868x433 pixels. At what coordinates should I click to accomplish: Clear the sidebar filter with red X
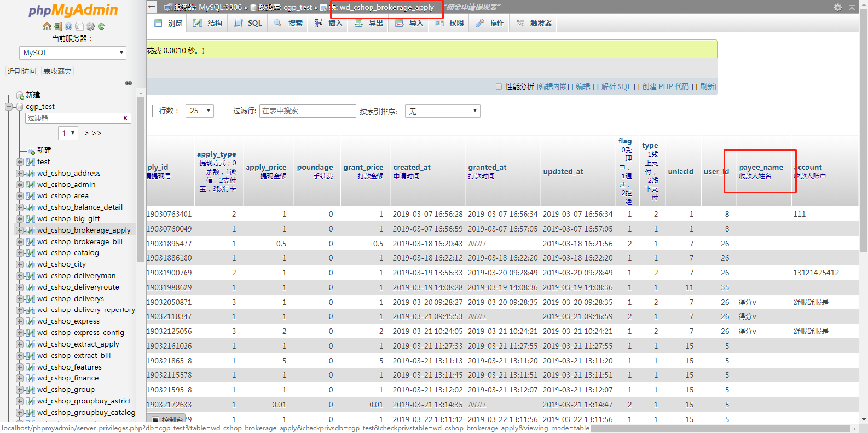click(x=125, y=118)
